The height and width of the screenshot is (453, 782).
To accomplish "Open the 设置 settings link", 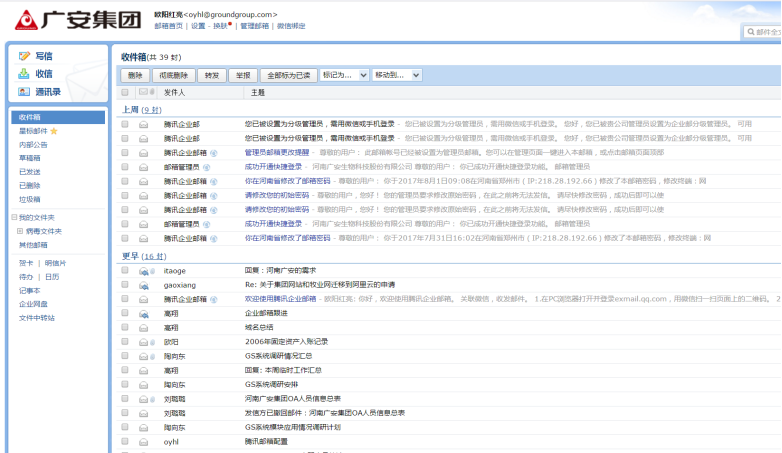I will 198,26.
